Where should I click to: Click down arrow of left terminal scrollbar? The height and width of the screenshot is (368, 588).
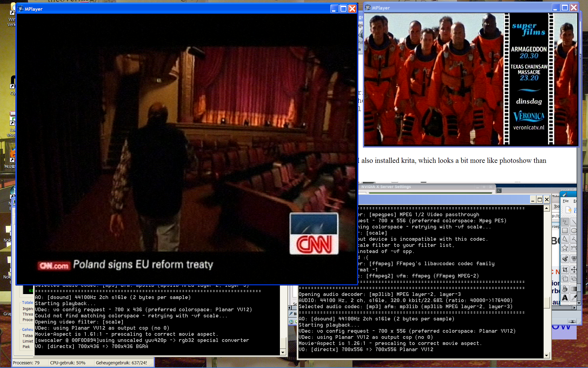point(283,352)
